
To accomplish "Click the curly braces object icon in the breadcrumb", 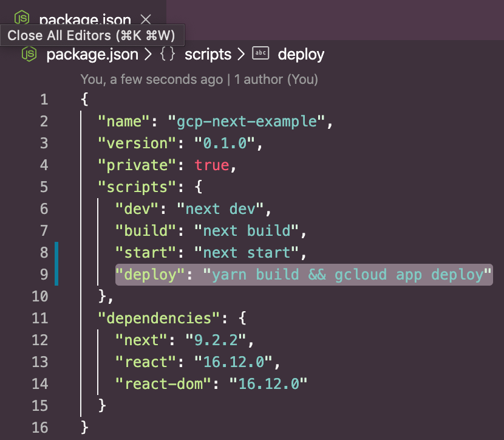I will (x=168, y=53).
